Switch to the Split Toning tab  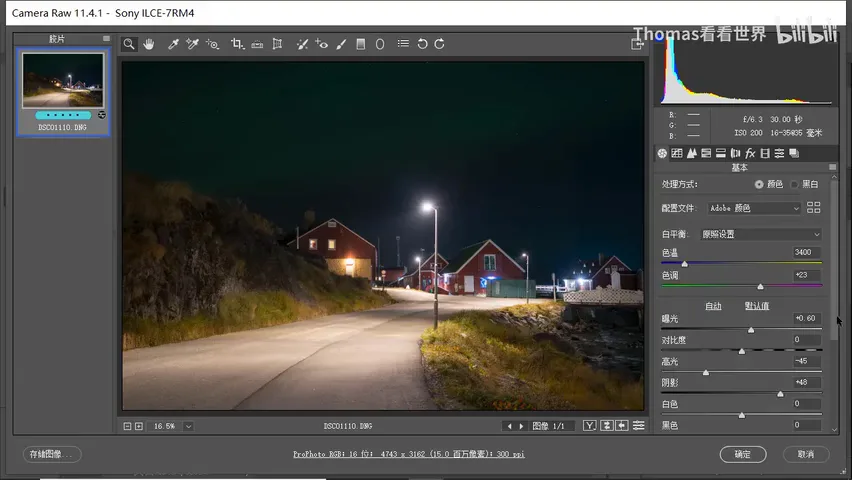click(x=721, y=153)
